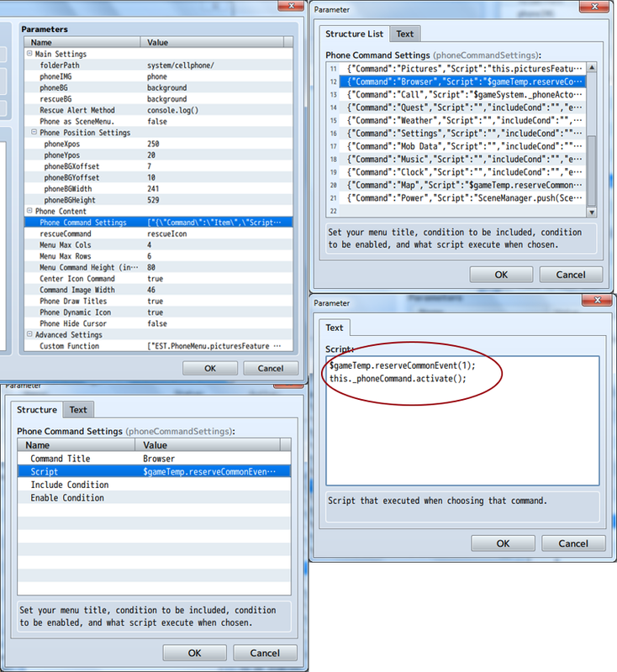
Task: Select the Include Condition row
Action: (154, 485)
